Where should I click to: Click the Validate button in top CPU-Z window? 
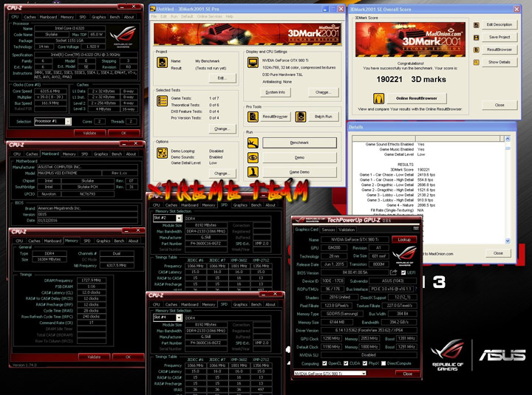89,133
